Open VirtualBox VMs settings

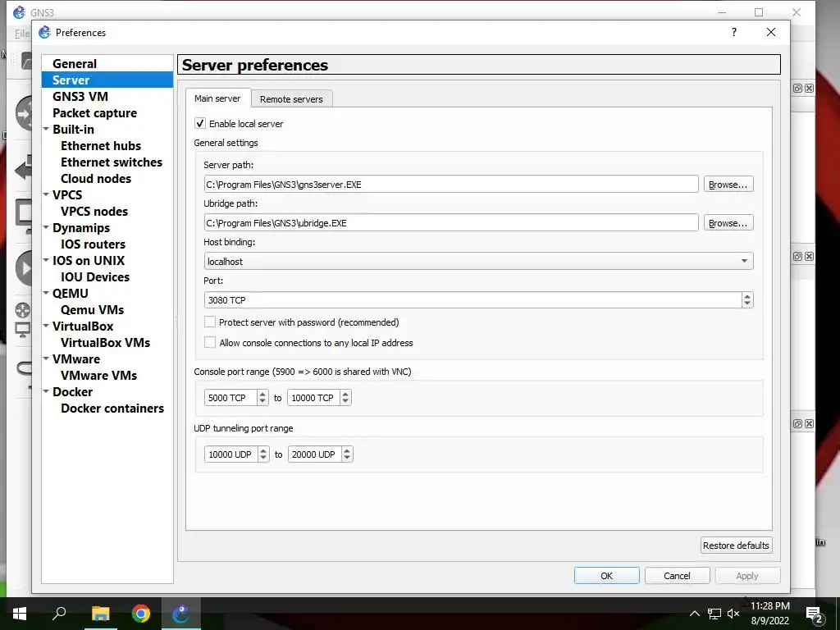(x=106, y=342)
